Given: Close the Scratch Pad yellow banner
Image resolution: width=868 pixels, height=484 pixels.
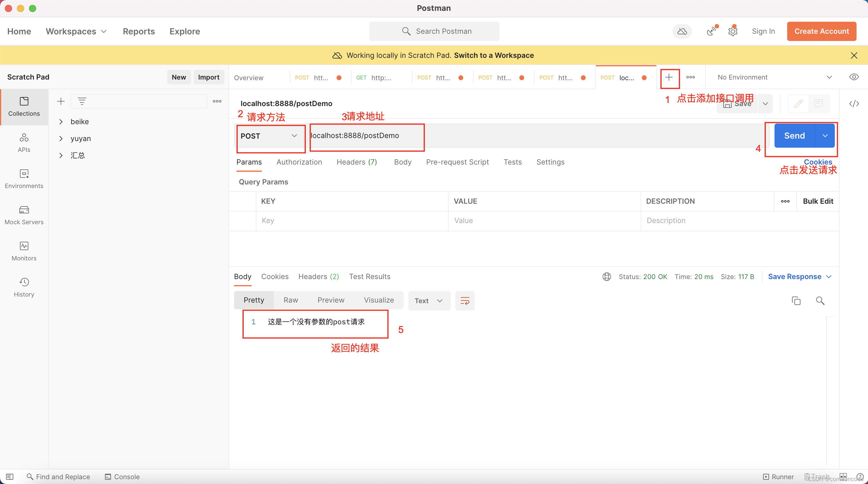Looking at the screenshot, I should [x=854, y=55].
